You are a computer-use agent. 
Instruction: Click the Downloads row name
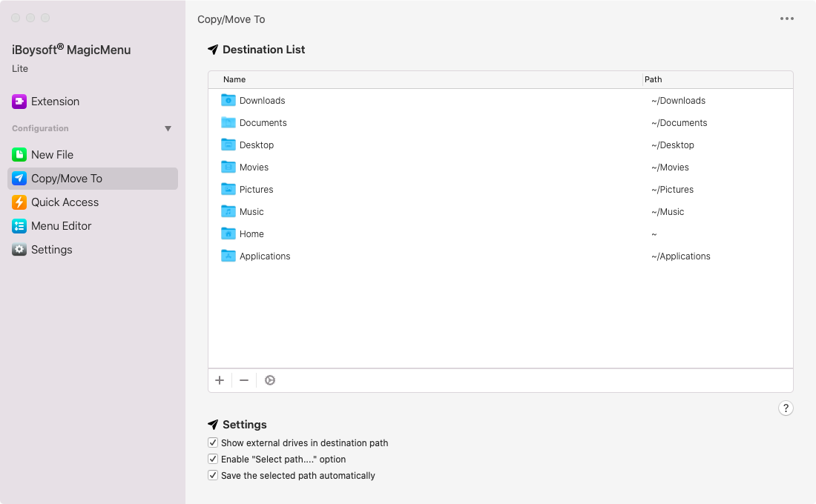coord(263,100)
